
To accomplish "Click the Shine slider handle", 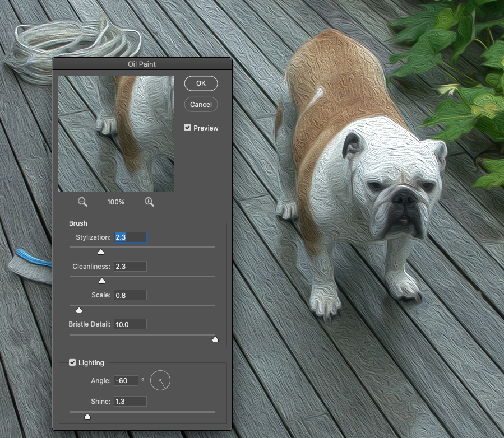I will (x=87, y=417).
